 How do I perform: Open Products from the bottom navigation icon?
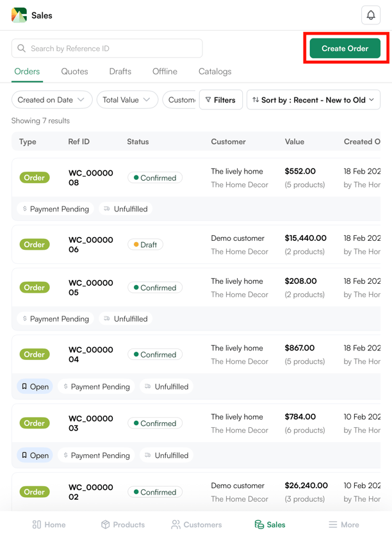105,524
